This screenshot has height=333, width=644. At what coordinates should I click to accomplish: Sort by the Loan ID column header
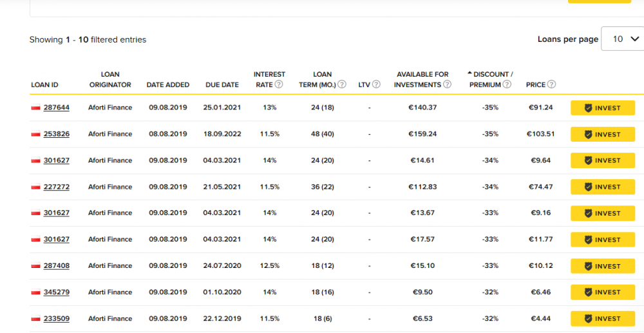point(44,84)
